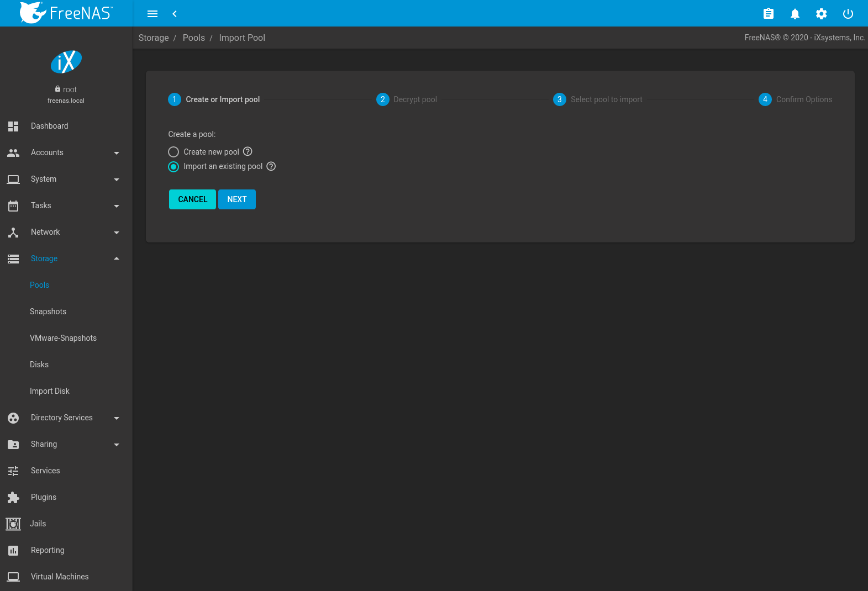Screen dimensions: 868x591
Task: Open the task manager clipboard icon
Action: tap(768, 14)
